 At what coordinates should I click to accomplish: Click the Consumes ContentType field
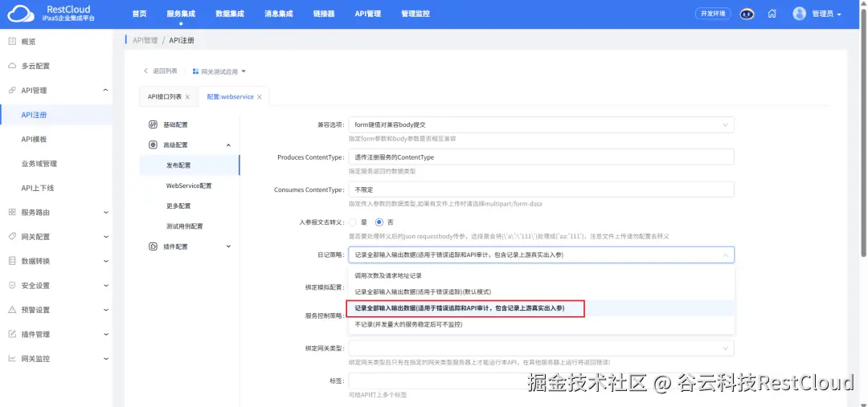(542, 189)
